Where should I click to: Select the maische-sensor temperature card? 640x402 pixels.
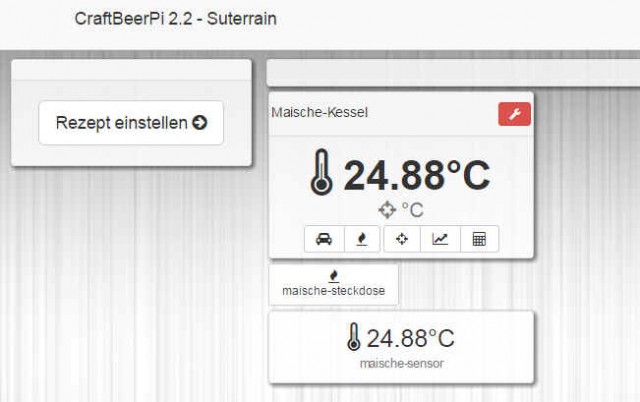point(401,347)
